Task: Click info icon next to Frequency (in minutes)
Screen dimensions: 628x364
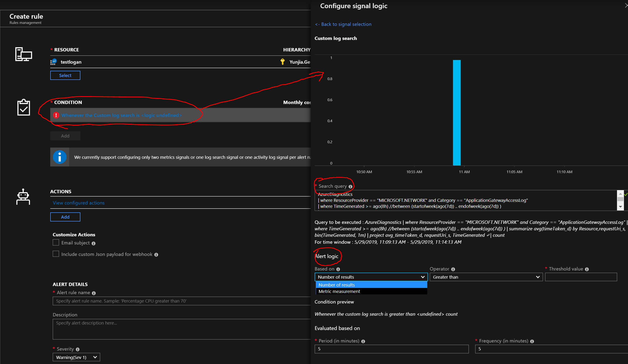Action: 532,341
